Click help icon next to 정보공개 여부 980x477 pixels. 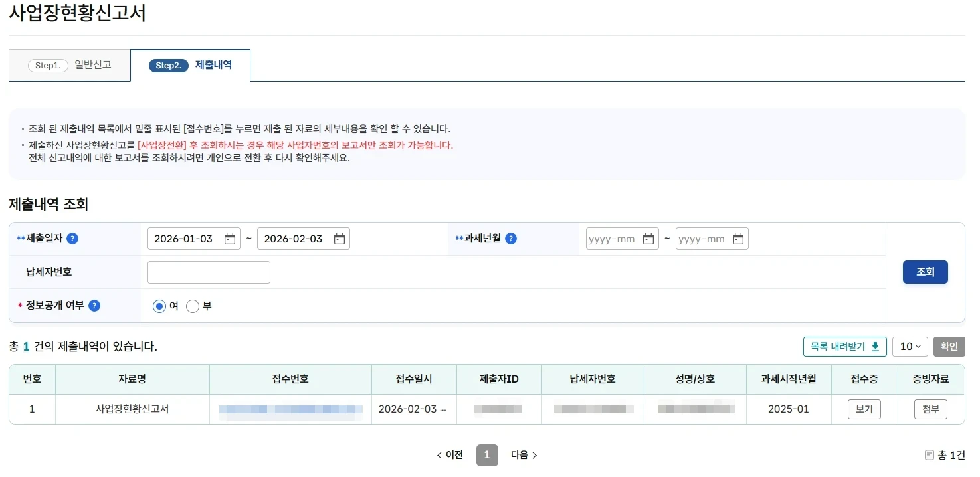coord(94,306)
